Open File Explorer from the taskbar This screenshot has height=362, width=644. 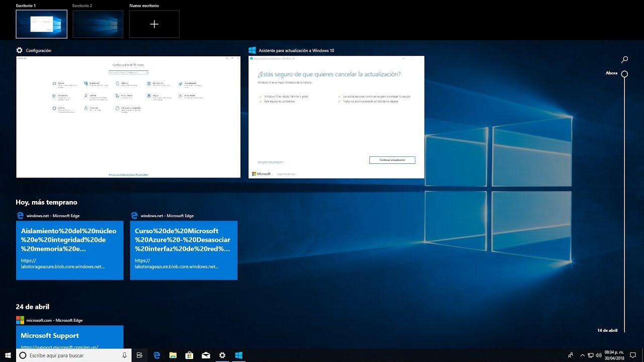click(173, 355)
